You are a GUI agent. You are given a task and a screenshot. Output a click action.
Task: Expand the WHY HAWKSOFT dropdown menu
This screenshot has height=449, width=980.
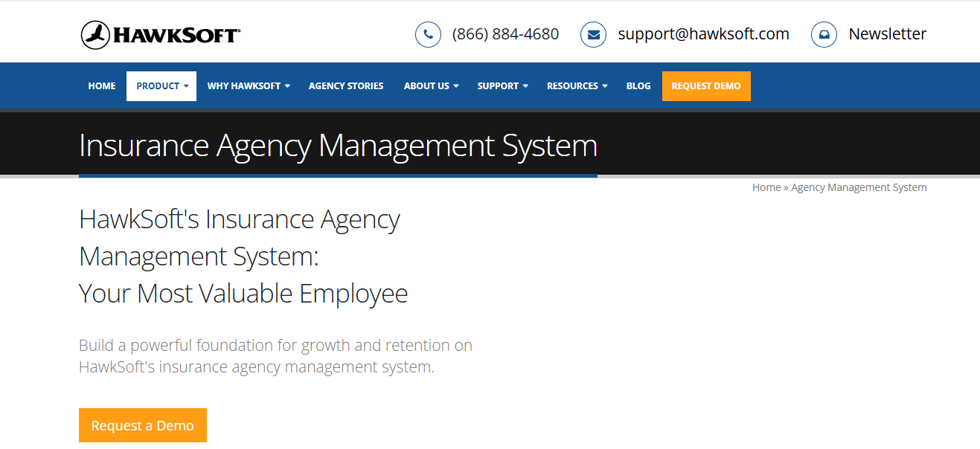249,86
